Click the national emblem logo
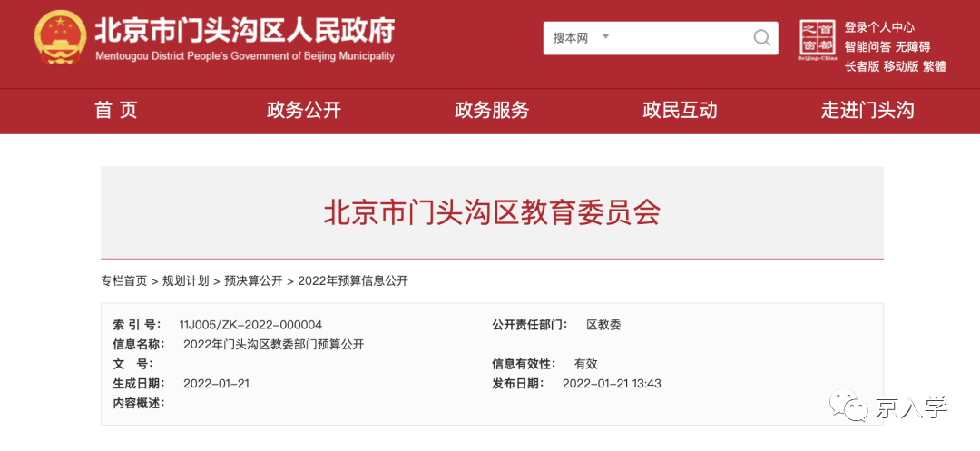 coord(61,37)
